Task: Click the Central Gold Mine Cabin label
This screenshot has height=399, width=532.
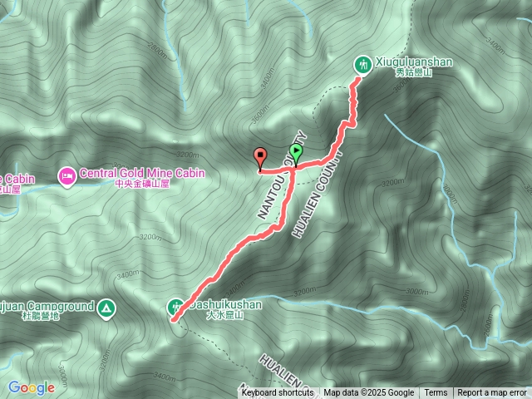Action: [142, 177]
